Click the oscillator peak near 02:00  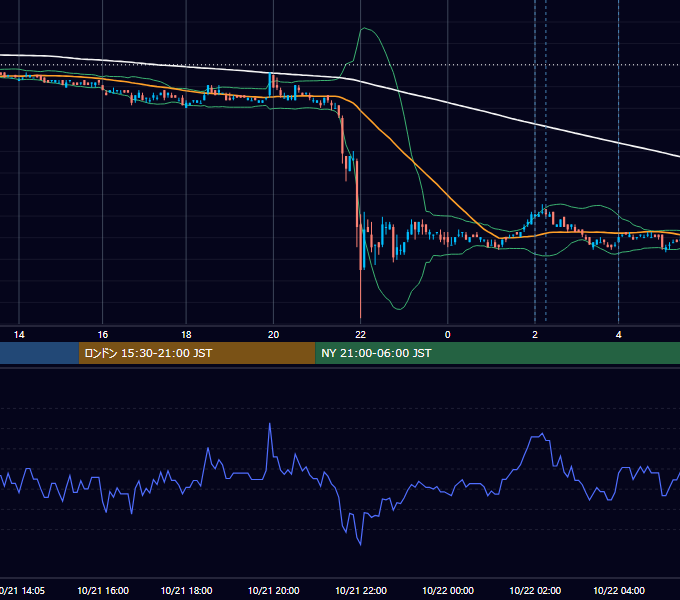(x=542, y=434)
